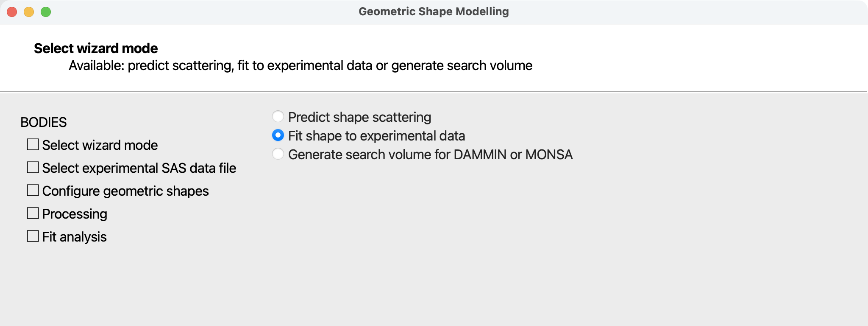This screenshot has height=326, width=868.
Task: Choose the Fit shape to experimental data radio
Action: pos(278,135)
